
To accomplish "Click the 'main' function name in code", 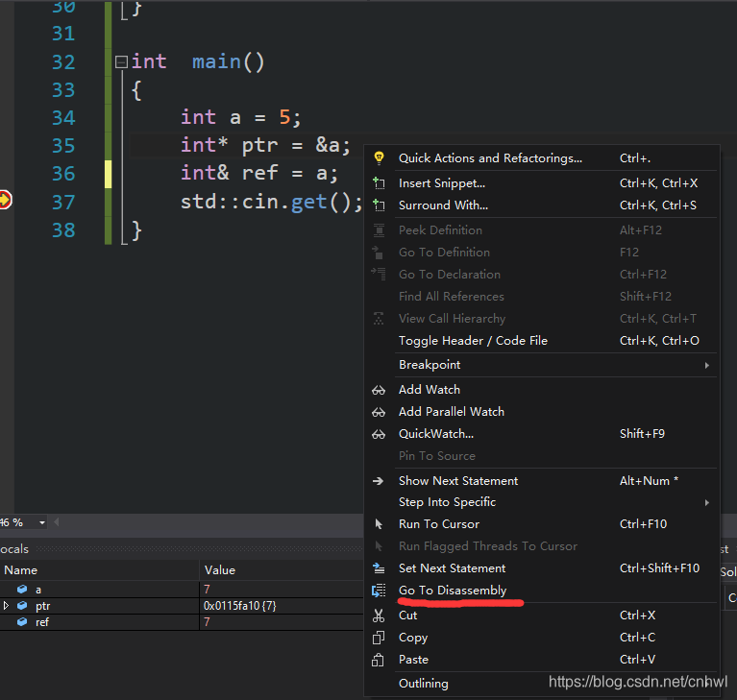I will [216, 61].
